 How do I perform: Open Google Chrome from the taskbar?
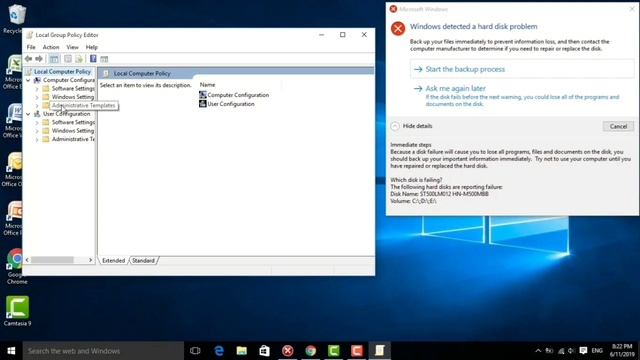[311, 351]
